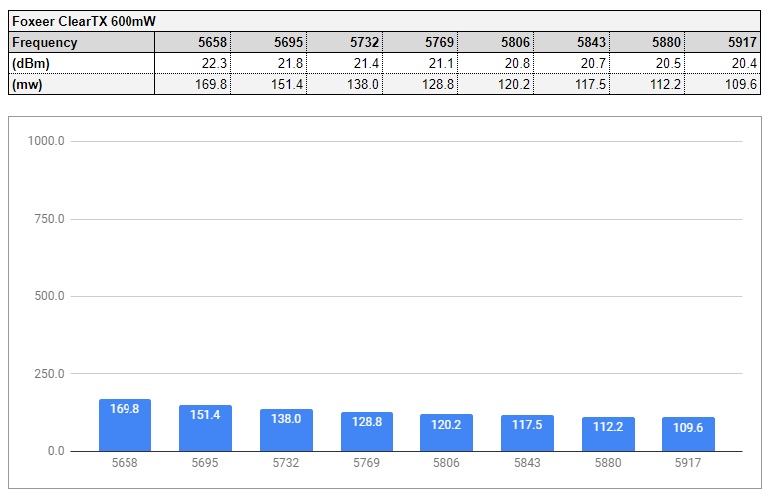Select the 20.8 dBm cell
770x500 pixels.
pyautogui.click(x=496, y=63)
